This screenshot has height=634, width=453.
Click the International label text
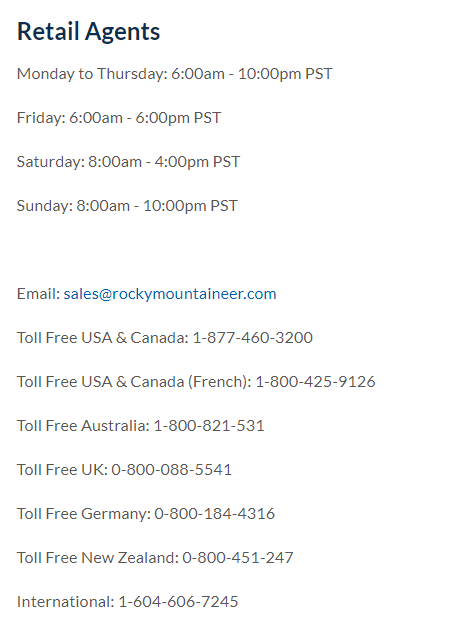click(66, 602)
